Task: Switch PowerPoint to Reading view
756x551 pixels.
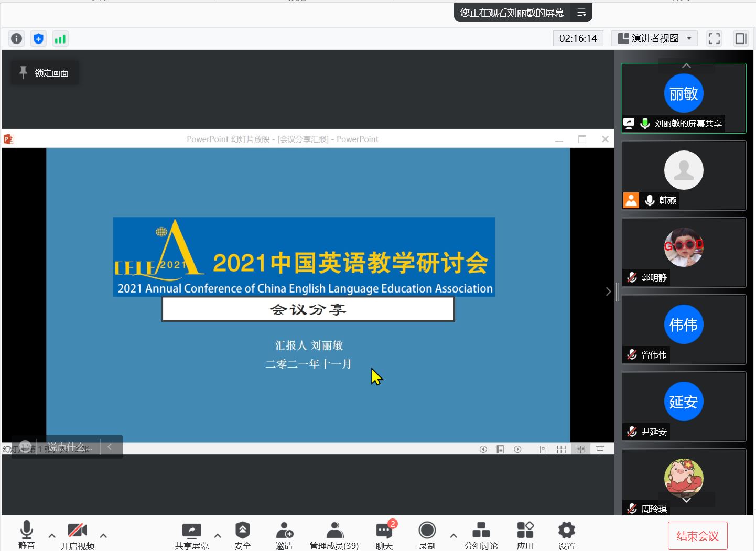Action: tap(581, 449)
